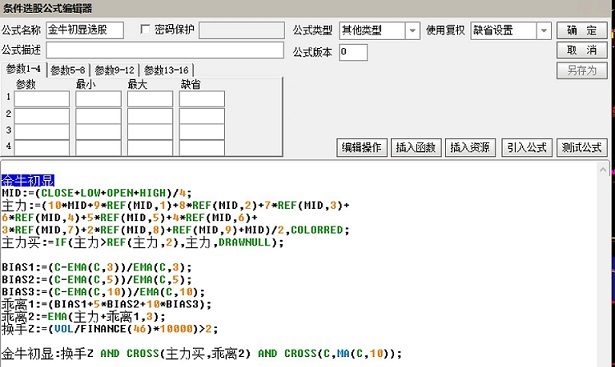Click the code editor scroll-up arrow
The width and height of the screenshot is (615, 367).
click(x=603, y=170)
